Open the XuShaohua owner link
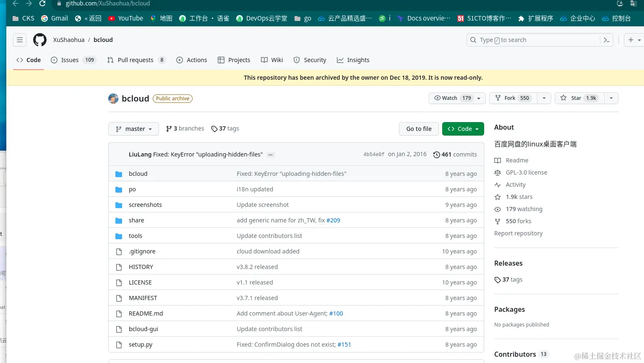The width and height of the screenshot is (644, 363). 69,40
